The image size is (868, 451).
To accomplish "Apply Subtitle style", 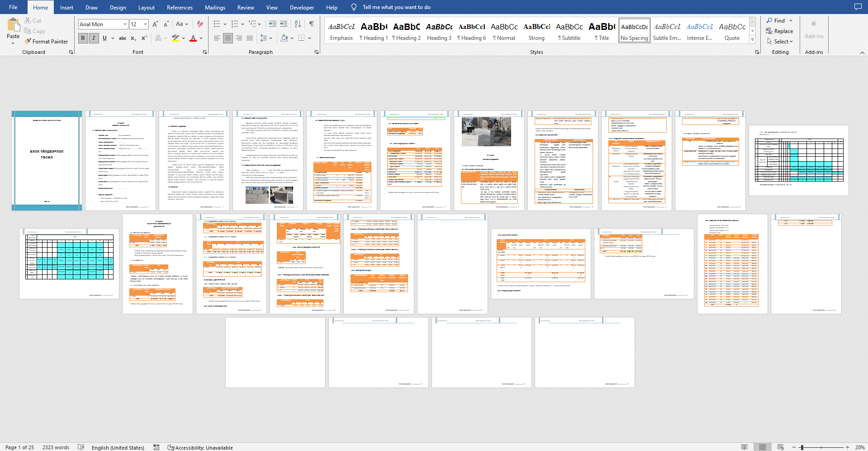I will tap(569, 31).
